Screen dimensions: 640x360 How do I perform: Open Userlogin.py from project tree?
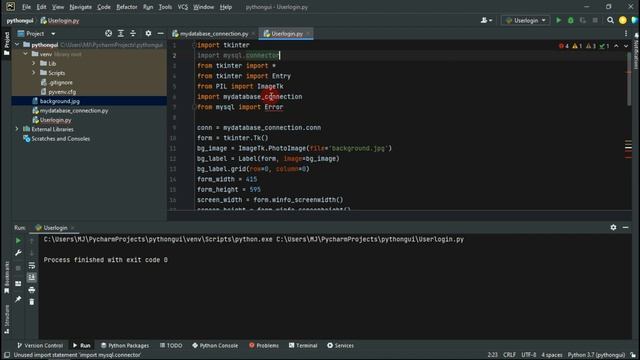coord(55,120)
